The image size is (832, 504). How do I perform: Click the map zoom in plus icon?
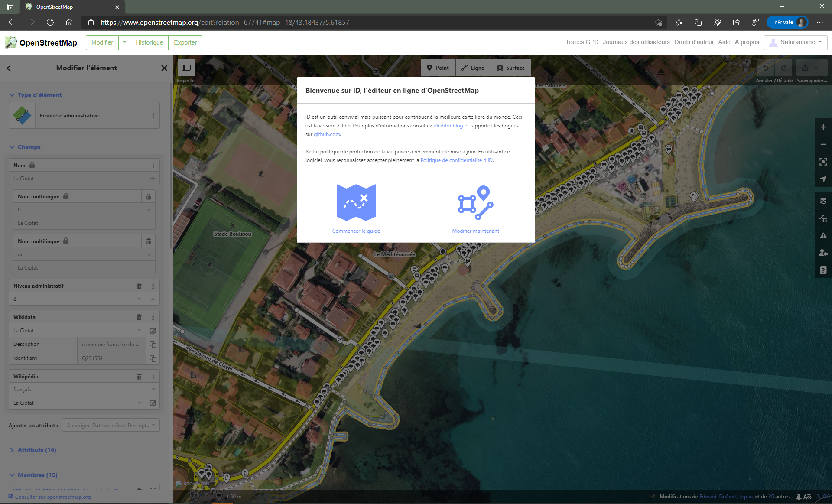[x=823, y=127]
